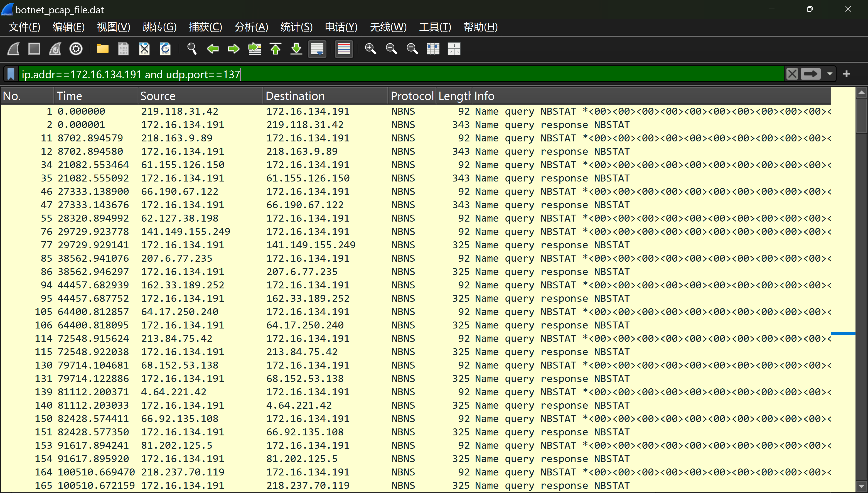Open capture options gear icon
This screenshot has height=493, width=868.
[76, 49]
